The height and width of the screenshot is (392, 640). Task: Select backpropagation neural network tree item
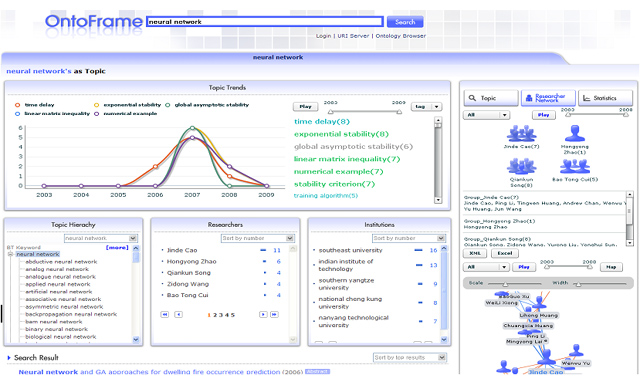click(71, 314)
